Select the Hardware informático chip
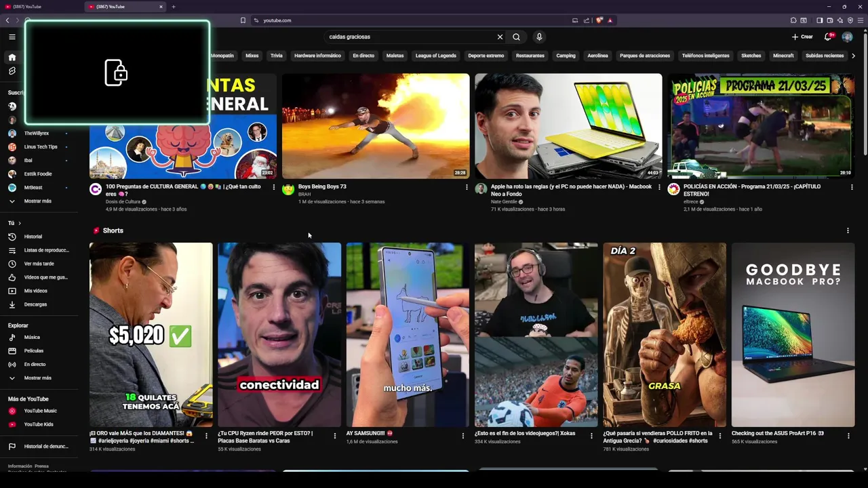868x488 pixels. coord(317,56)
